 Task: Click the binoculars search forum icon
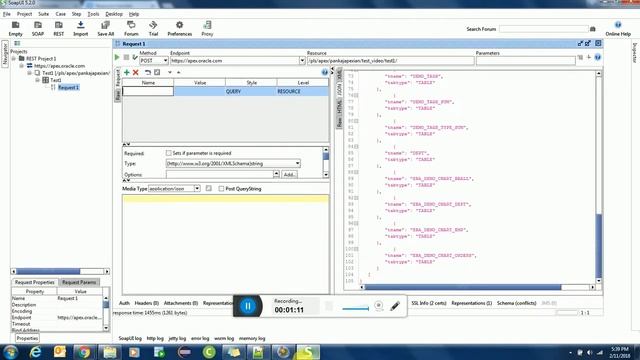(593, 29)
